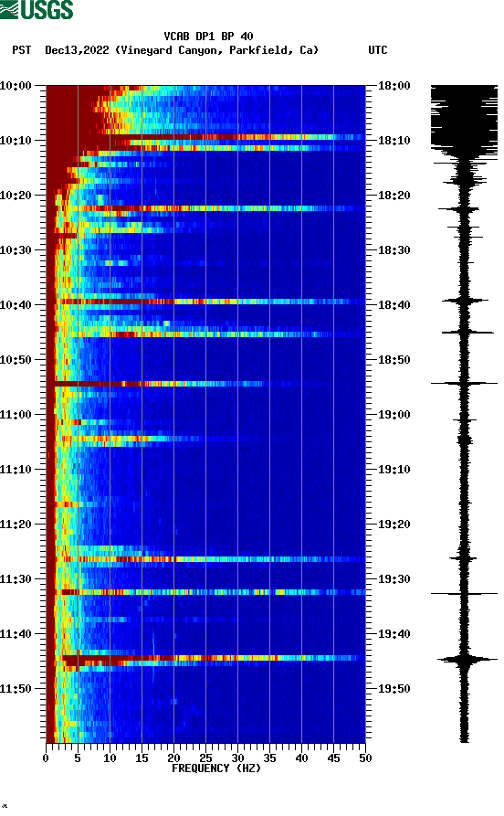
Task: Select the title text 'VCAB DP1 BP 40'
Action: [208, 37]
